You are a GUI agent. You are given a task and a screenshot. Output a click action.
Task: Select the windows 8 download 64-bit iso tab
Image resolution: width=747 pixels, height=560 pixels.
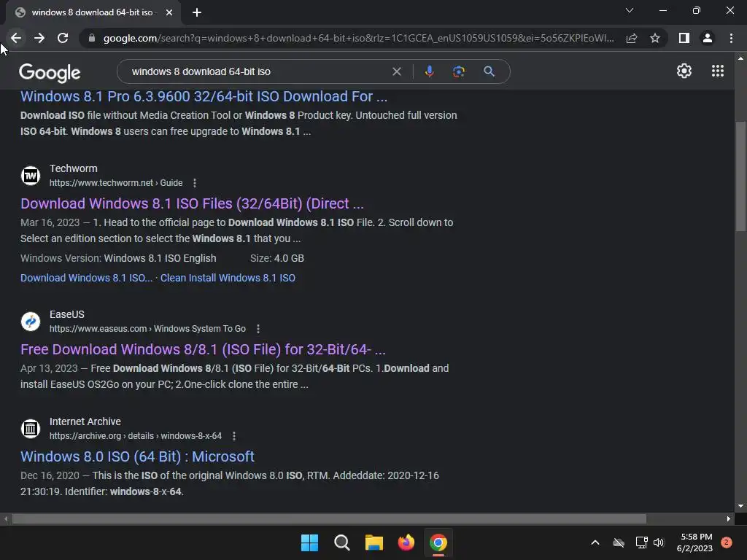[93, 12]
